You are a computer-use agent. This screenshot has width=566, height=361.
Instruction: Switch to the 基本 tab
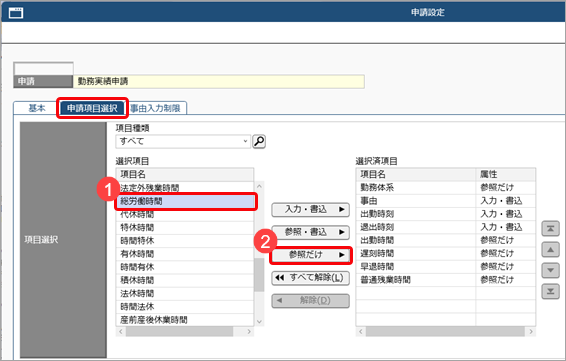coord(37,108)
